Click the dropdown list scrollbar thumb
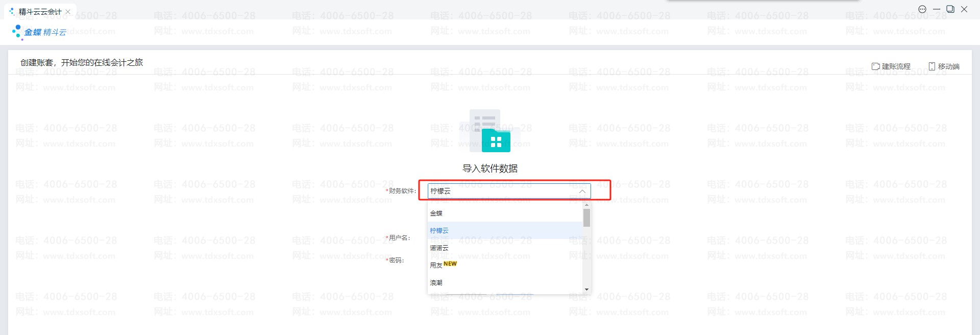The image size is (980, 335). pos(586,218)
